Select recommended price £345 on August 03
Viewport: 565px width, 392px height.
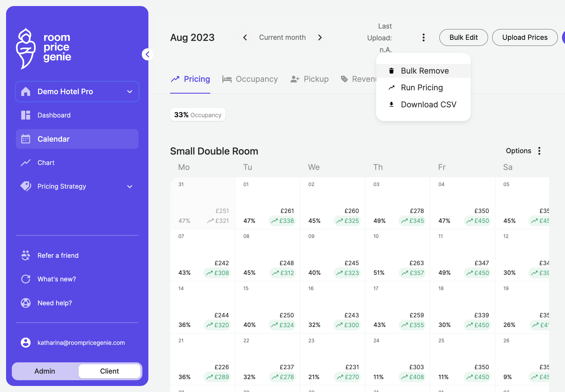pos(412,221)
